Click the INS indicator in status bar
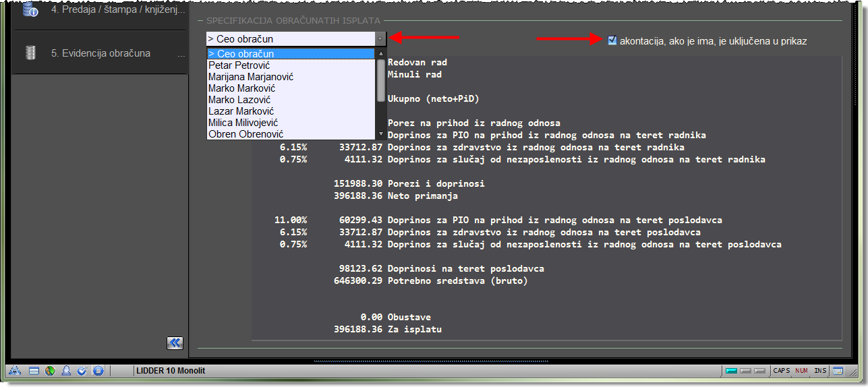This screenshot has width=868, height=387. tap(820, 370)
